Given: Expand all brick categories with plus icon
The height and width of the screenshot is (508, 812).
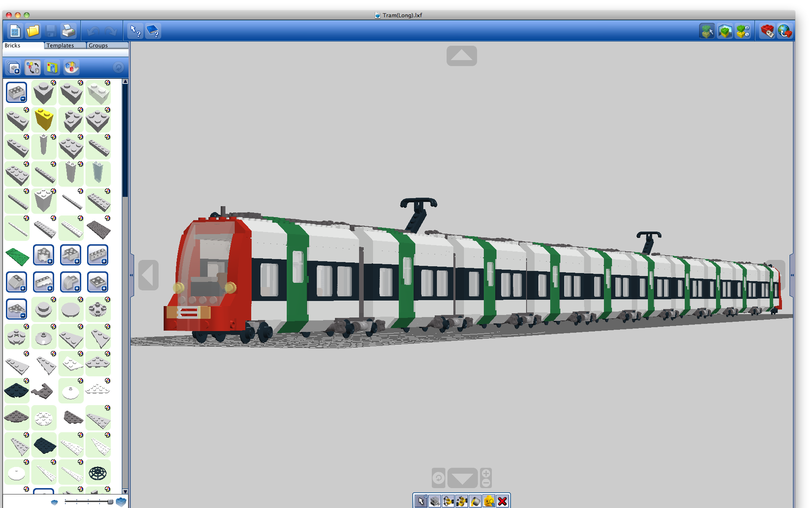Looking at the screenshot, I should [x=14, y=67].
